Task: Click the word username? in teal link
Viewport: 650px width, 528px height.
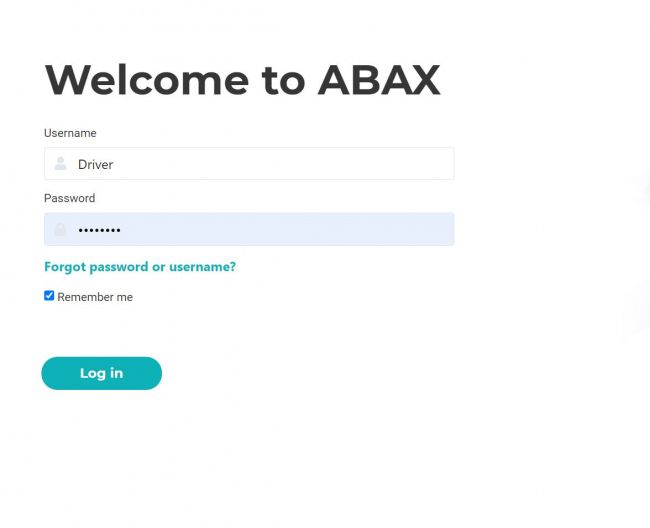Action: [202, 266]
